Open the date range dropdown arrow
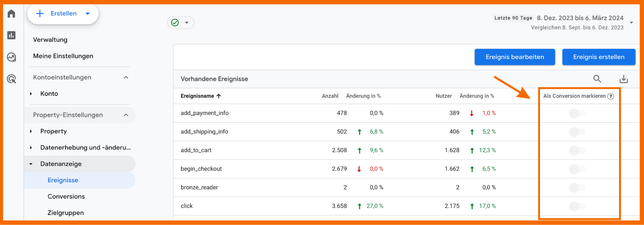 pos(631,23)
